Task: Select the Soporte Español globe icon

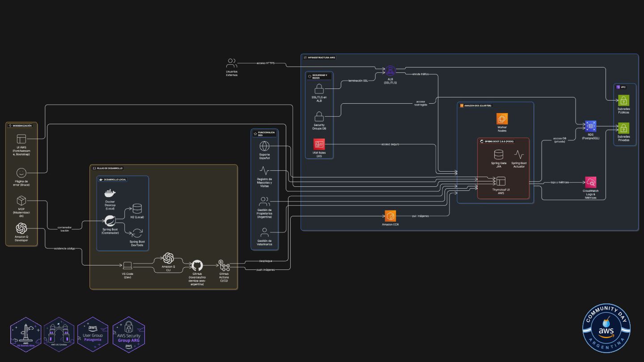Action: pos(265,146)
